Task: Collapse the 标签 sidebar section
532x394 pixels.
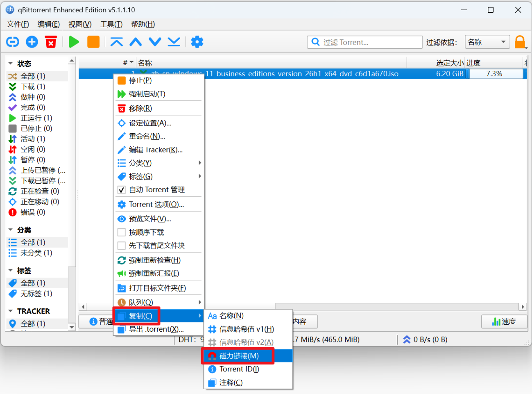Action: pyautogui.click(x=11, y=271)
